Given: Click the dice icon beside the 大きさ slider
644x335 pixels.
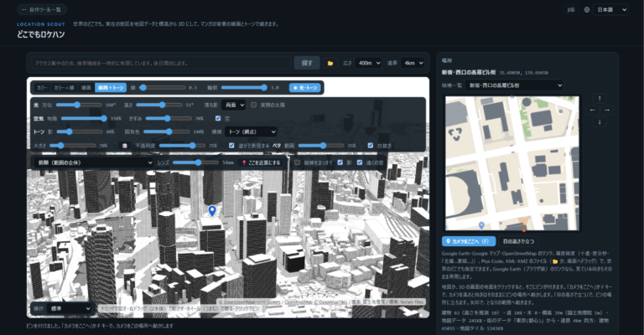Looking at the screenshot, I should pos(124,146).
